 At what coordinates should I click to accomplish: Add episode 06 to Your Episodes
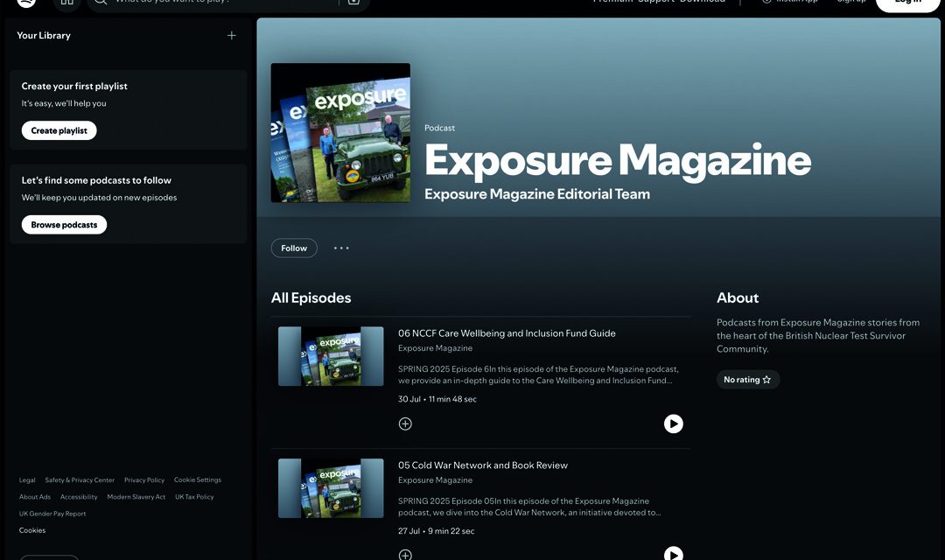(405, 423)
